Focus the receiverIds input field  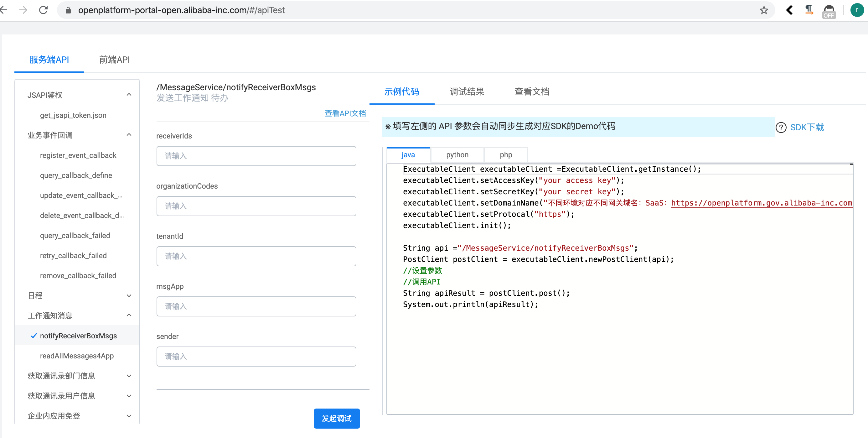tap(256, 156)
